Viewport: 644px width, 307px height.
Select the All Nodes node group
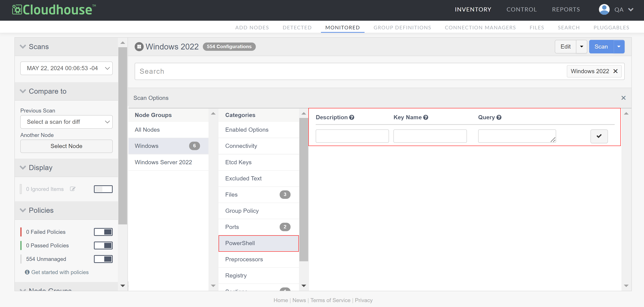(x=168, y=130)
